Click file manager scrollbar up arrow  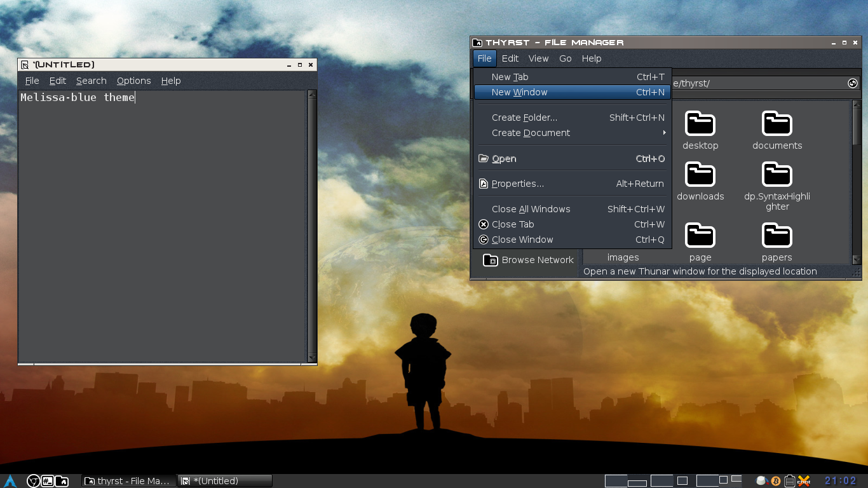click(856, 105)
